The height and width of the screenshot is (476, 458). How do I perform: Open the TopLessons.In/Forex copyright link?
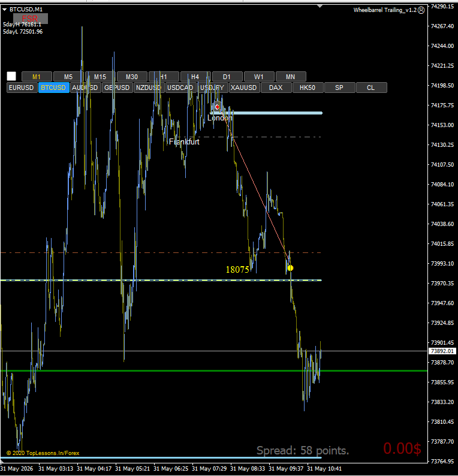coord(43,453)
